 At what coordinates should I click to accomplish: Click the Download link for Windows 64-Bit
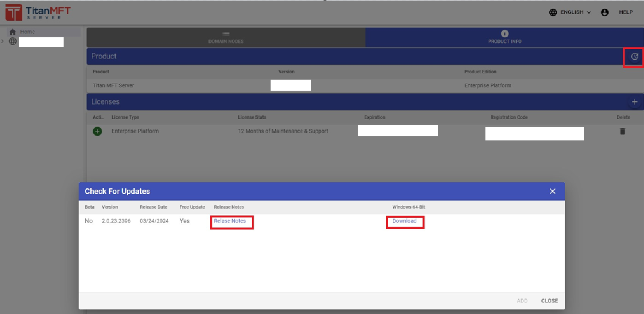click(404, 221)
